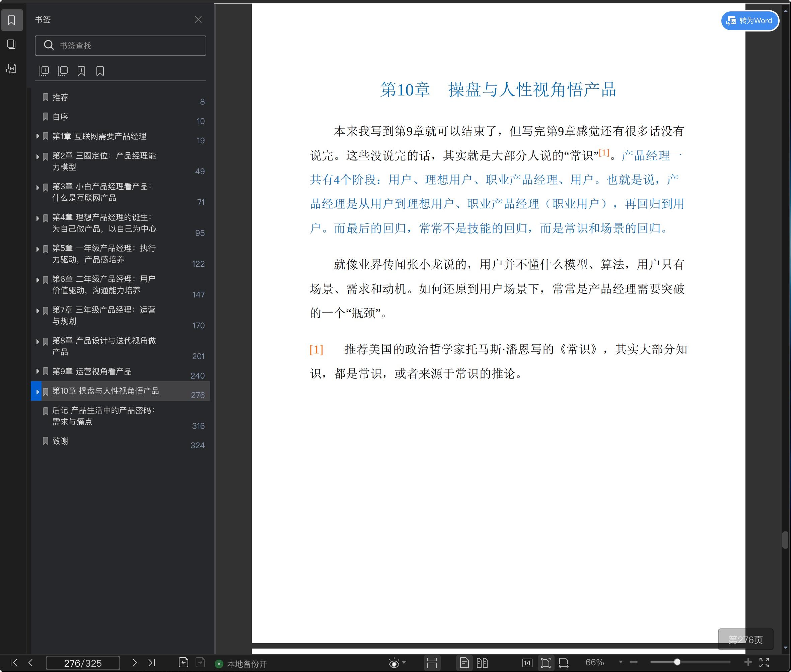791x672 pixels.
Task: Open the PDF-to-Word conversion sidebar icon
Action: click(x=11, y=69)
